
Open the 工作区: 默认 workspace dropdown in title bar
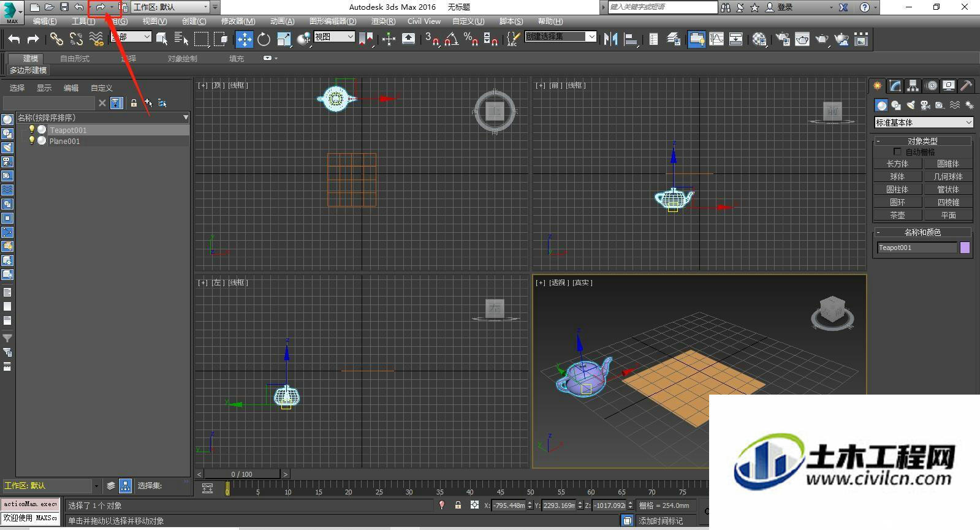click(x=170, y=7)
